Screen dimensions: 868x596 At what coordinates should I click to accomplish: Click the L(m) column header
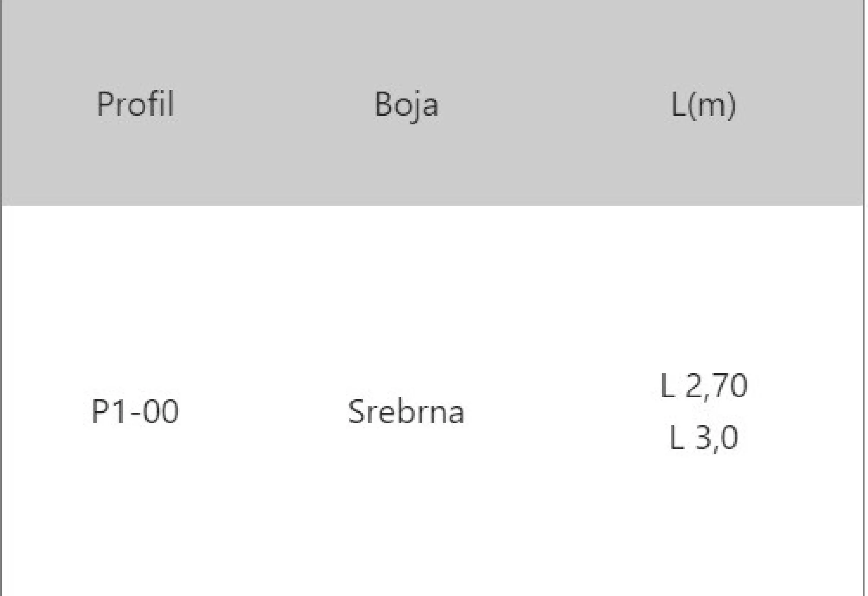point(703,106)
